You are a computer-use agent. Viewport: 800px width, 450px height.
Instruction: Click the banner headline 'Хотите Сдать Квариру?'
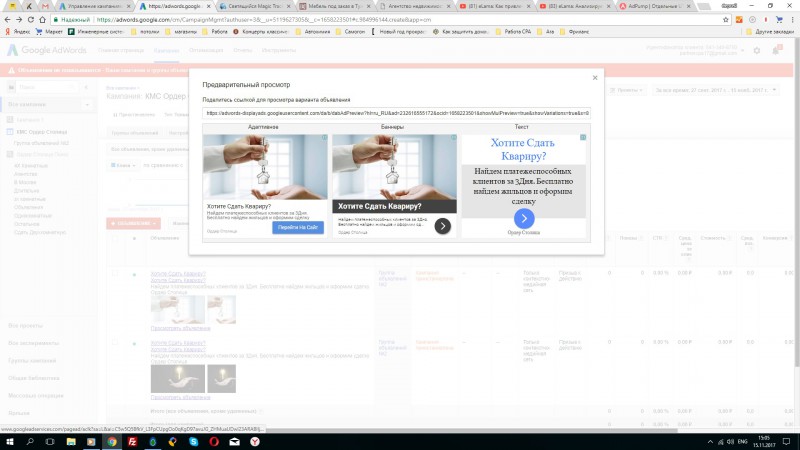pos(380,207)
